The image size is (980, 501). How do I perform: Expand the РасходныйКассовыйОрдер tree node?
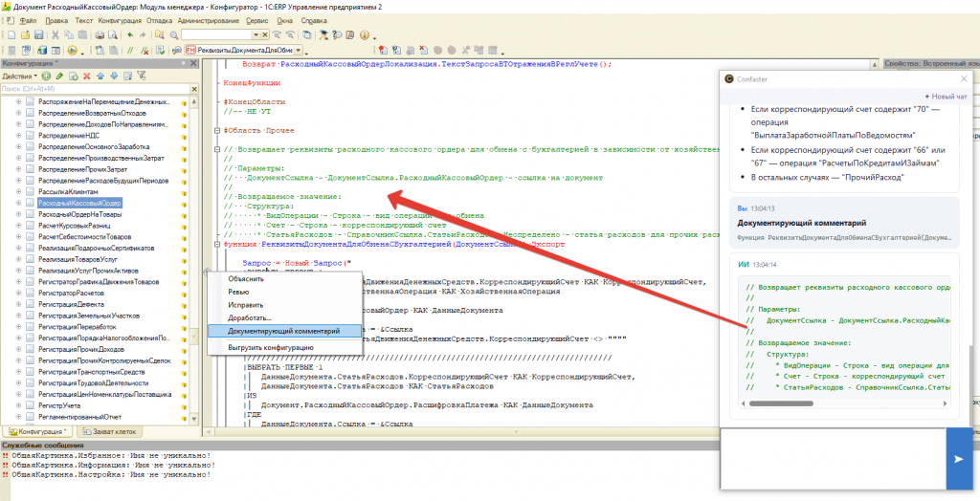[x=18, y=203]
